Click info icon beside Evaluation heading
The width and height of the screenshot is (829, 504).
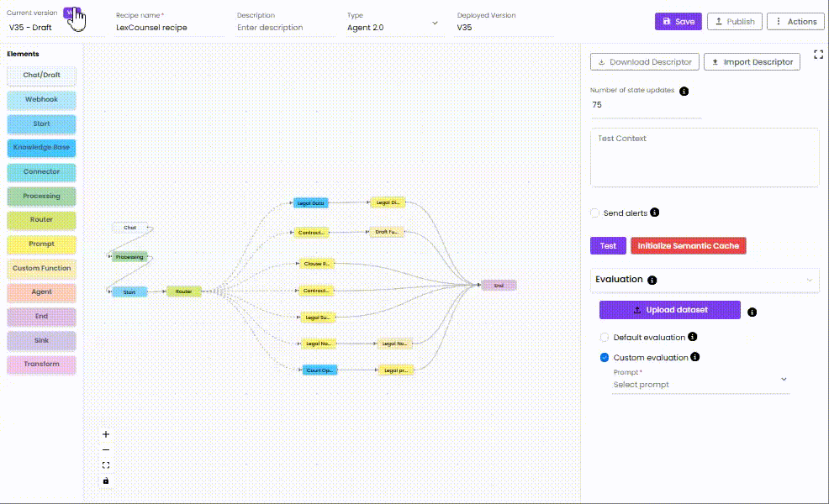(x=652, y=280)
